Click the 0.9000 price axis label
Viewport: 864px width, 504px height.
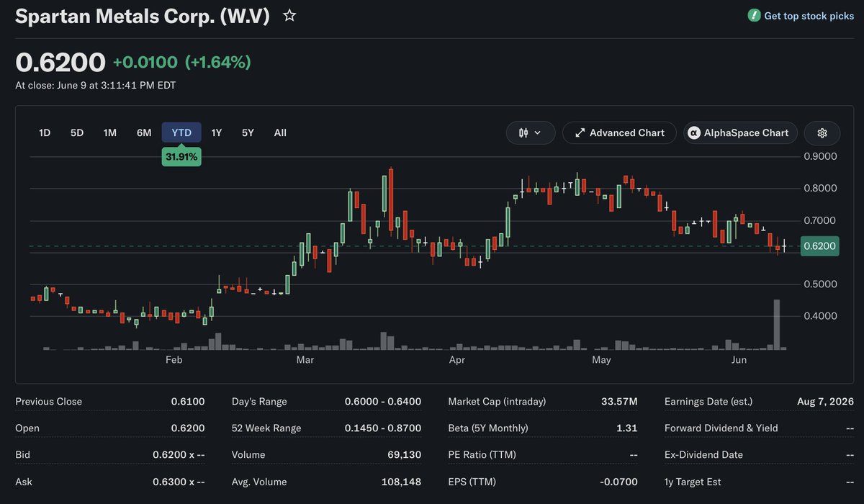[x=820, y=156]
